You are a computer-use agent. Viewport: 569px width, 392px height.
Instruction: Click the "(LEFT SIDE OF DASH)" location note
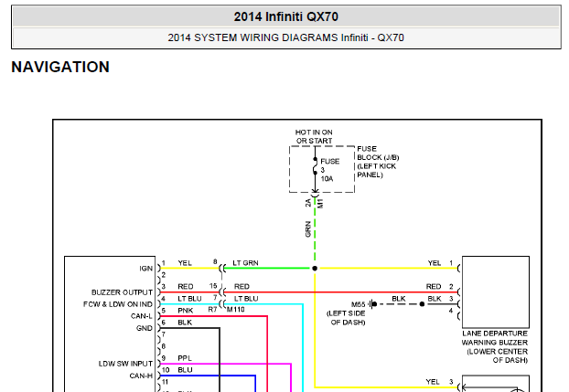point(346,318)
